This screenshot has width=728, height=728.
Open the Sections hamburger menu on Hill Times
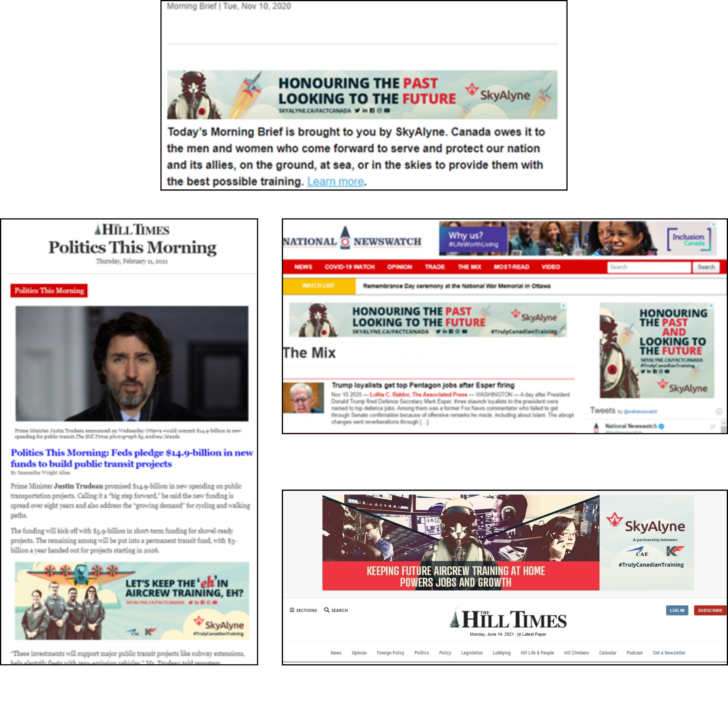303,610
